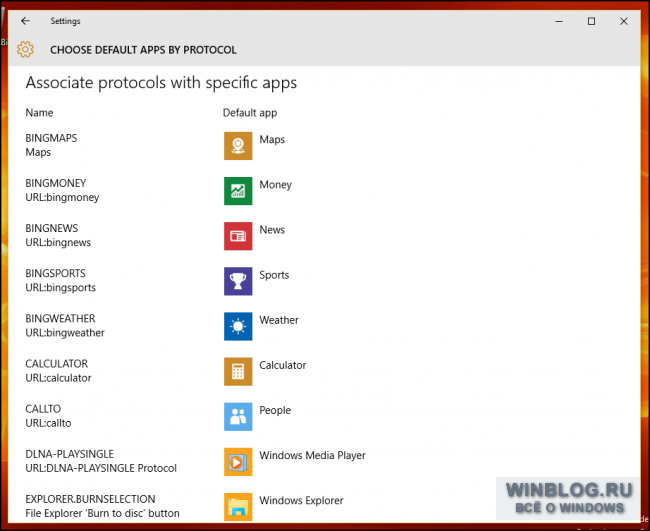Click the URL:callto description
Image resolution: width=650 pixels, height=531 pixels.
tap(48, 423)
